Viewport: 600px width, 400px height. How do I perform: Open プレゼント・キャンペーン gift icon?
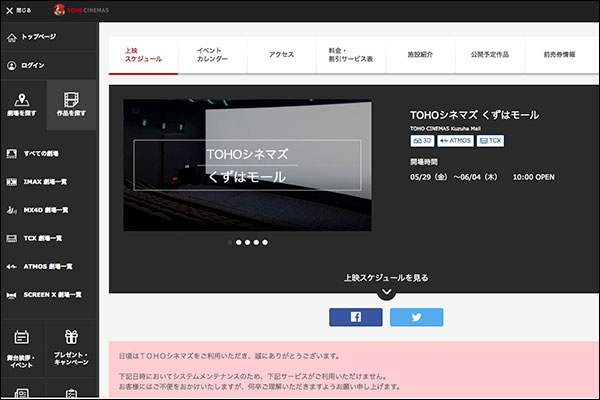tap(70, 337)
